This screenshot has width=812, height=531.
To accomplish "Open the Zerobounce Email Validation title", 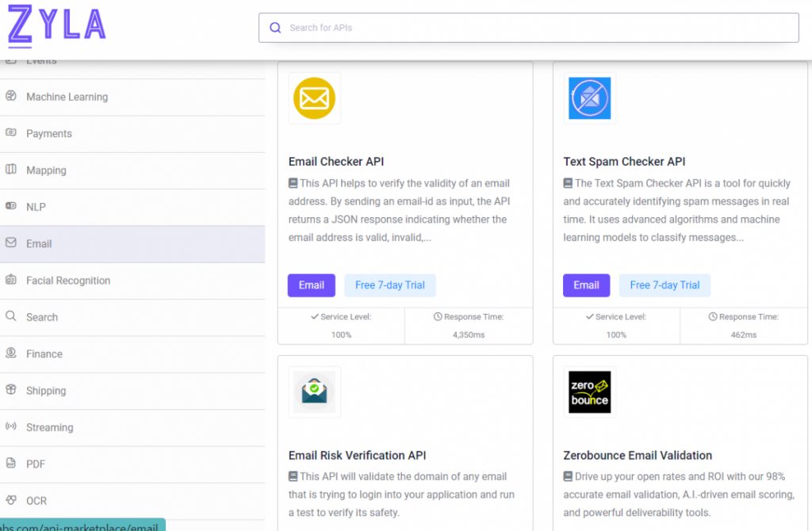I will tap(638, 456).
